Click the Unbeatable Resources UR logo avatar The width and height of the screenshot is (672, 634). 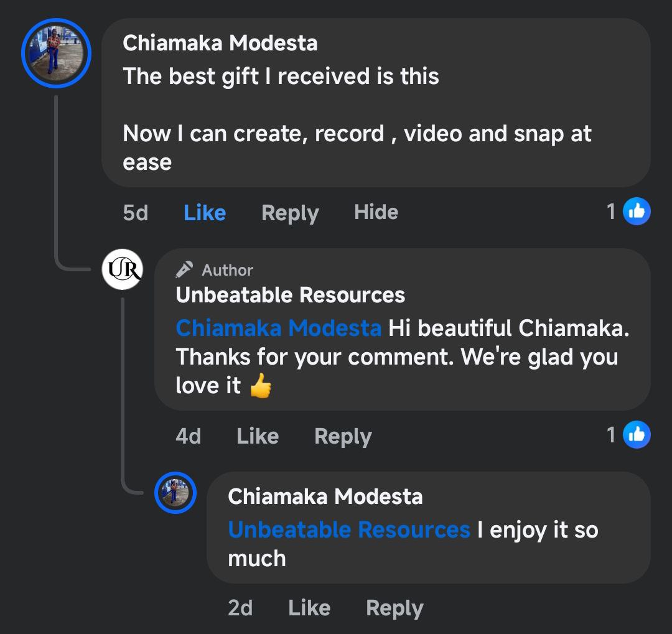[122, 269]
